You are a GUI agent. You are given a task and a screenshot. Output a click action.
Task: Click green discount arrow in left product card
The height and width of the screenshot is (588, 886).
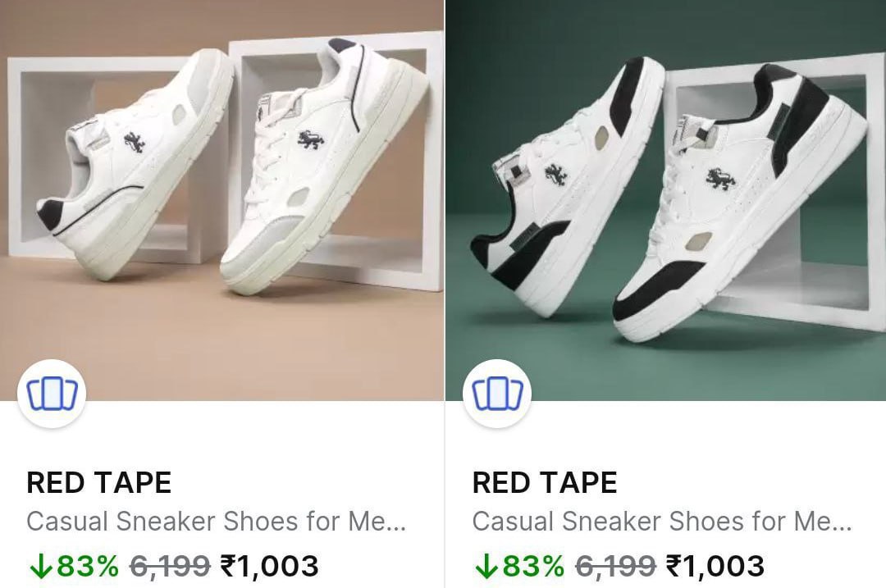[x=39, y=565]
